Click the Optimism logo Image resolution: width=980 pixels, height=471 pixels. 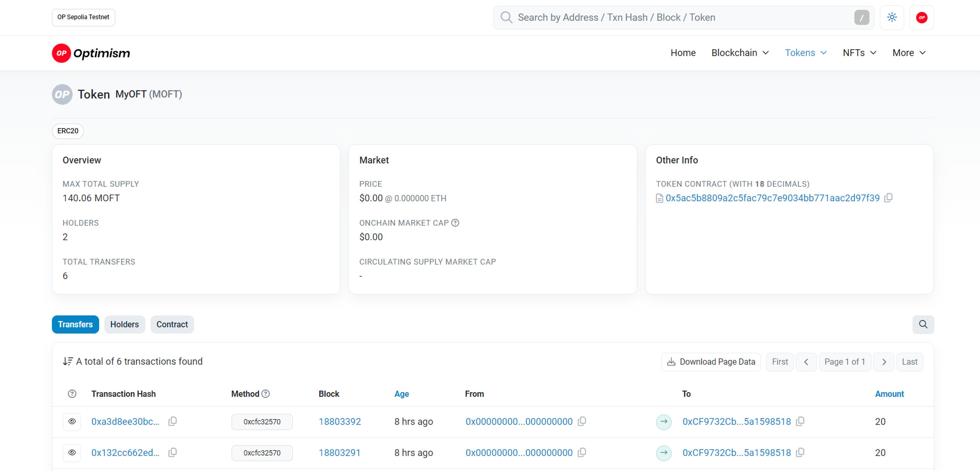[x=91, y=53]
